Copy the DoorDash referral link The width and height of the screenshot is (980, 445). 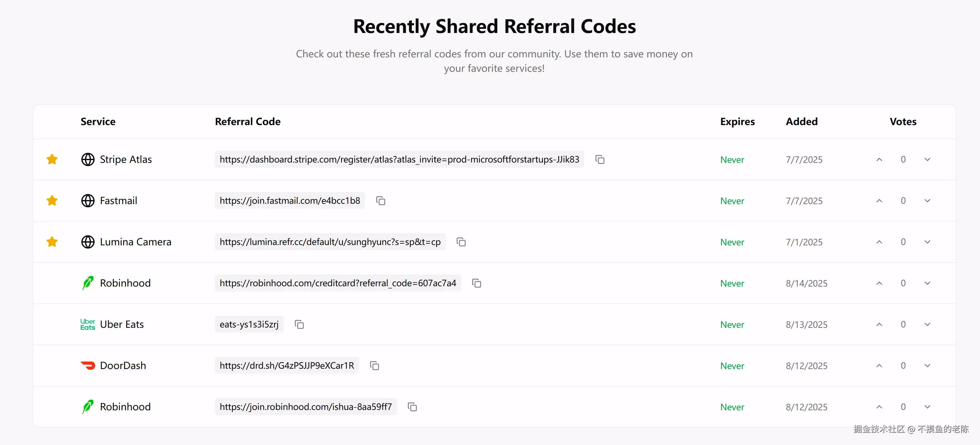[x=374, y=366]
